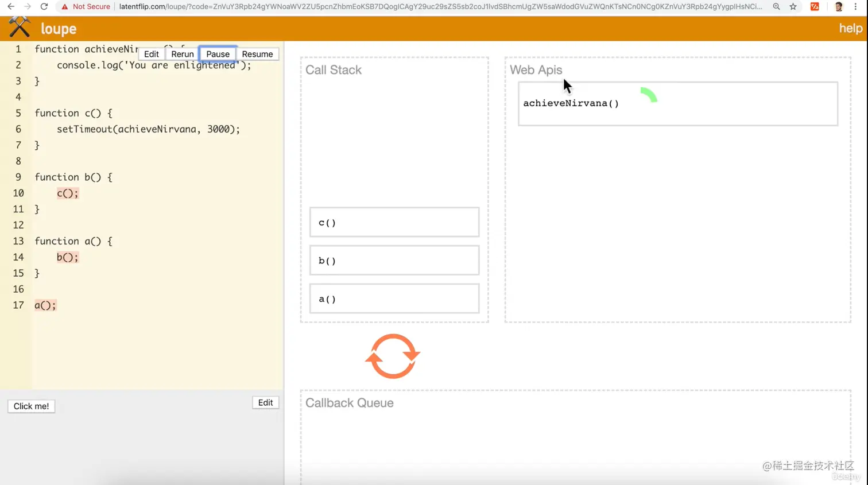
Task: Click the Not Secure warning icon
Action: (x=65, y=7)
